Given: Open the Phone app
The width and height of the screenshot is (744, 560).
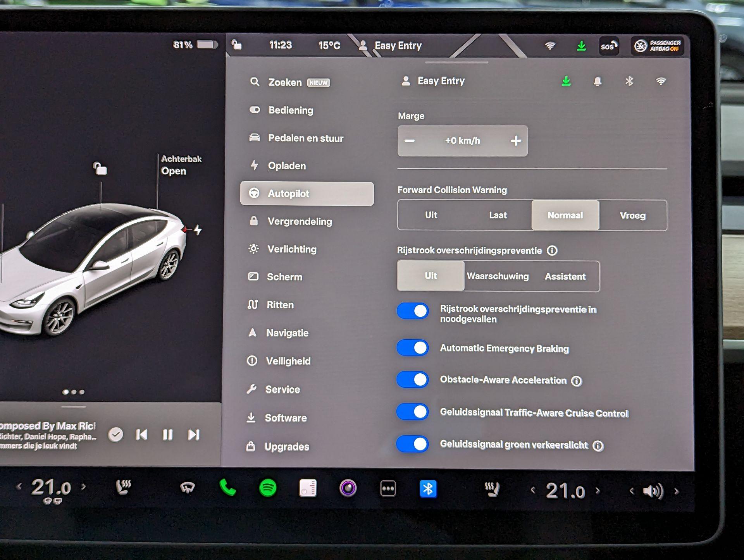Looking at the screenshot, I should [x=227, y=488].
